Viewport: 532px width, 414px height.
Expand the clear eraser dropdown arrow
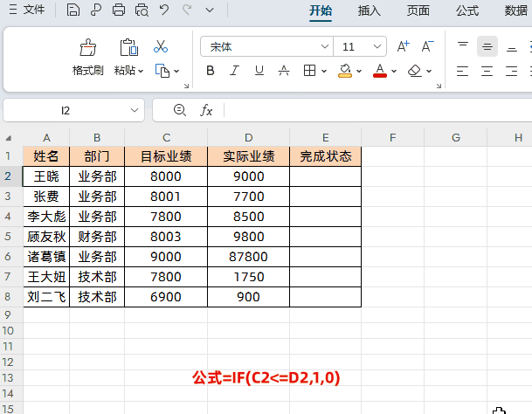coord(429,72)
